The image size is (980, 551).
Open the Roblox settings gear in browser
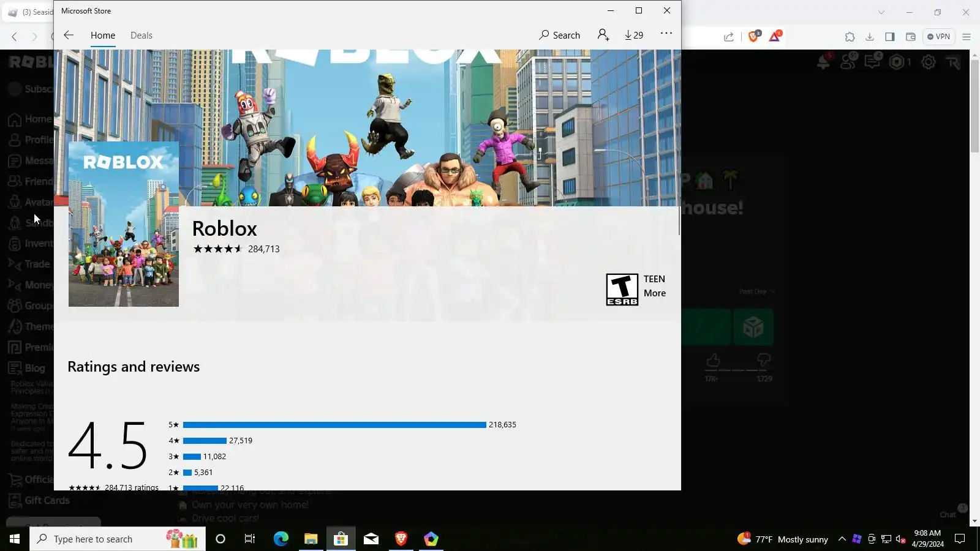(929, 62)
